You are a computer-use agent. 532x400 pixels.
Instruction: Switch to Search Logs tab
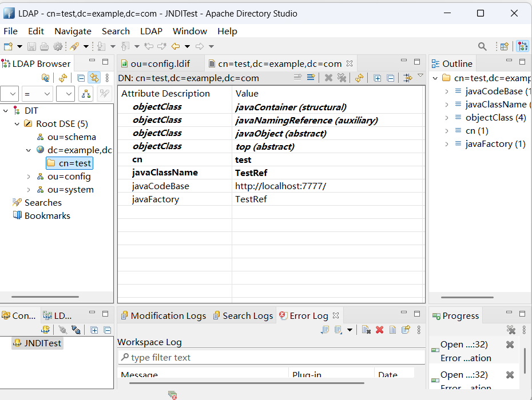click(243, 315)
